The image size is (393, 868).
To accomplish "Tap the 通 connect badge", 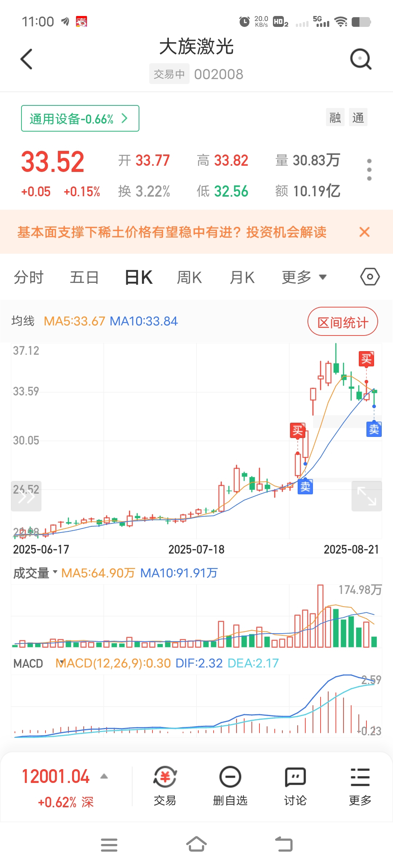I will [x=358, y=117].
